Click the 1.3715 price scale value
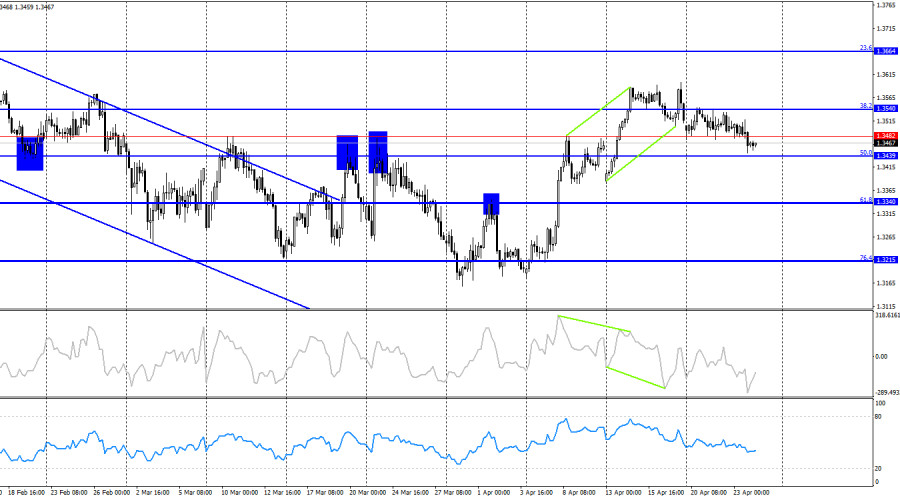The image size is (900, 500). point(886,28)
